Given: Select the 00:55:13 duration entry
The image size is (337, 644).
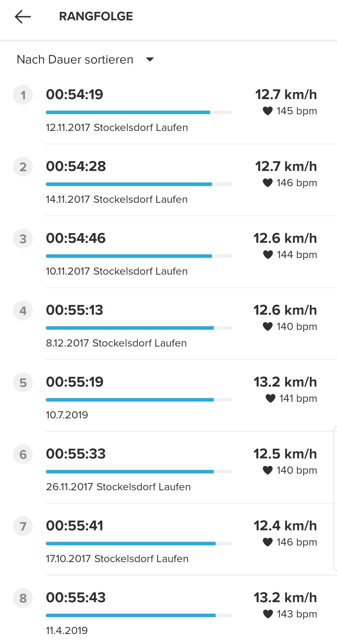Looking at the screenshot, I should 75,310.
